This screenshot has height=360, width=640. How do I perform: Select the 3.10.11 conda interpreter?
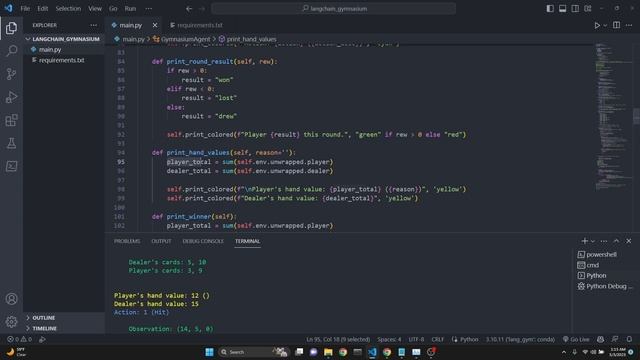pos(520,339)
